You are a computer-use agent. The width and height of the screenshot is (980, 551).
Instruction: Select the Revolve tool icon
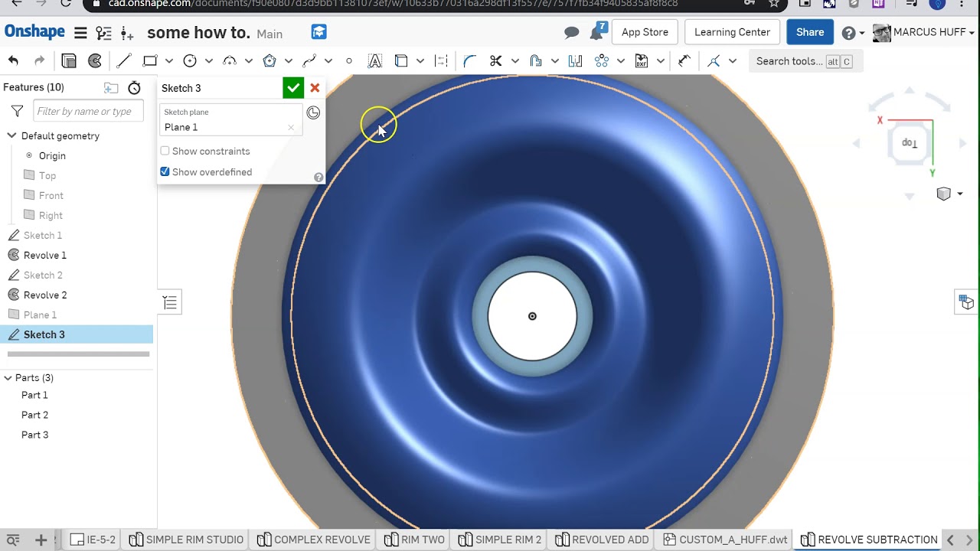tap(95, 61)
